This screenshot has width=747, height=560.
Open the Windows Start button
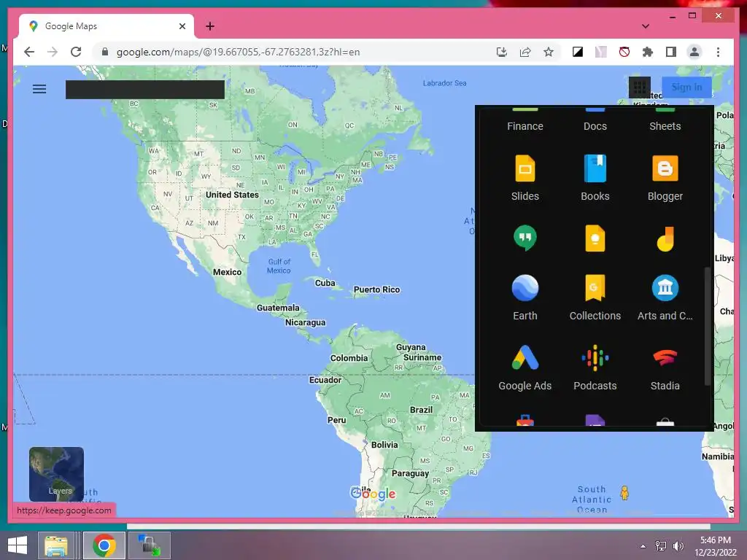18,545
